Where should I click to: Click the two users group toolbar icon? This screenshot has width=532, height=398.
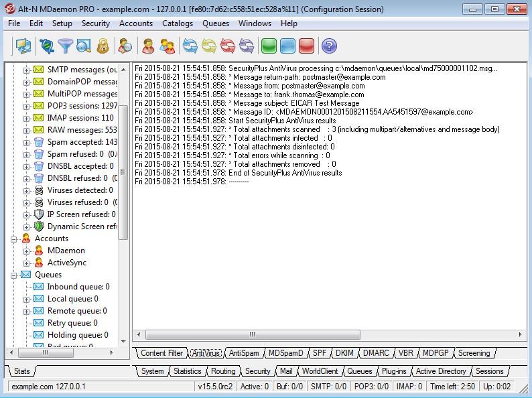[x=167, y=46]
